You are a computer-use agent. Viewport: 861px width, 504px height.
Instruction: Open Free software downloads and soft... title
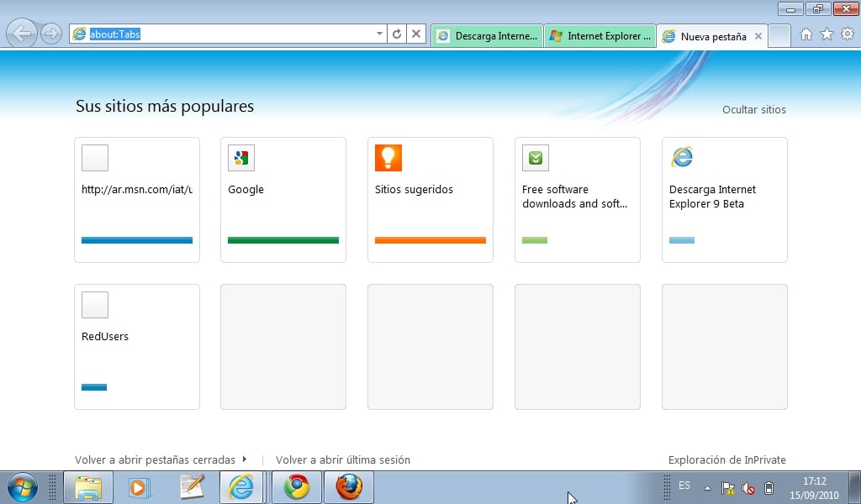coord(574,197)
